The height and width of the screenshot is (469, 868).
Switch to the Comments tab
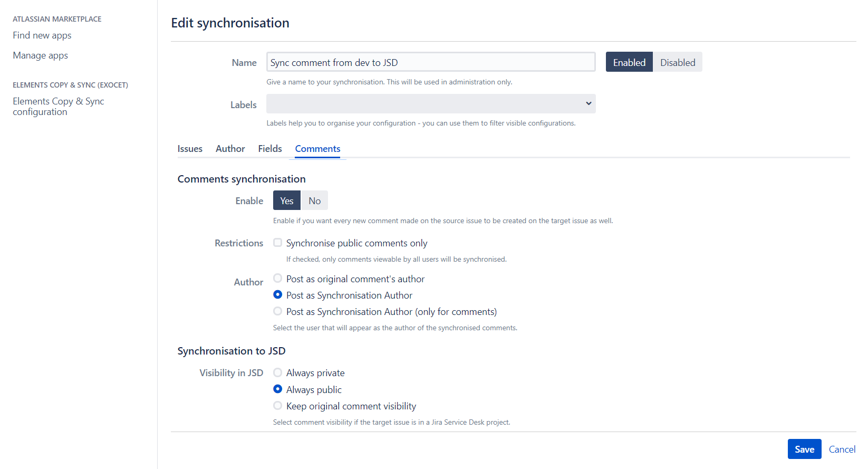pyautogui.click(x=317, y=148)
